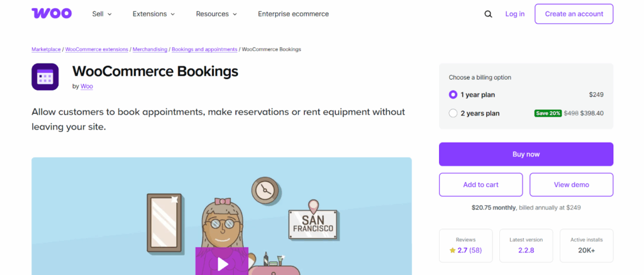Click Create an account button
The width and height of the screenshot is (644, 275).
[574, 14]
